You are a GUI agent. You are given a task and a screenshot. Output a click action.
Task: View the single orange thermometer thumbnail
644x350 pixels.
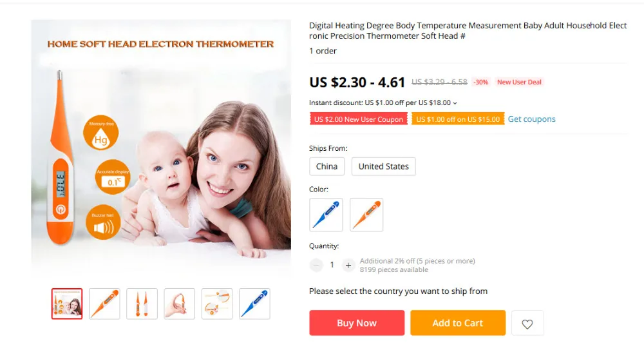click(x=104, y=304)
